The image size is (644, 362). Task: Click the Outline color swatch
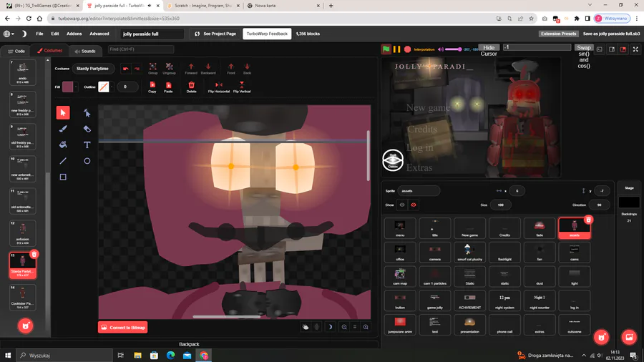click(x=104, y=87)
